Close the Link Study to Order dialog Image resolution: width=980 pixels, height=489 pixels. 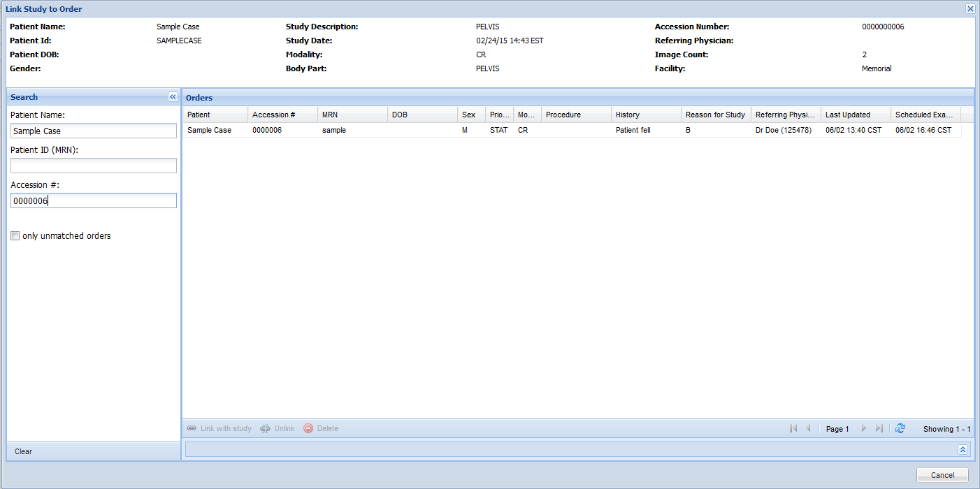coord(970,9)
